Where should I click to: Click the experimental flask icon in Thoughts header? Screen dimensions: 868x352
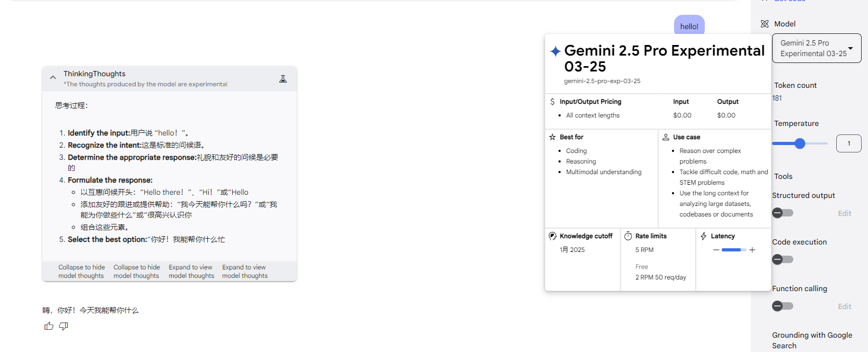pos(283,79)
